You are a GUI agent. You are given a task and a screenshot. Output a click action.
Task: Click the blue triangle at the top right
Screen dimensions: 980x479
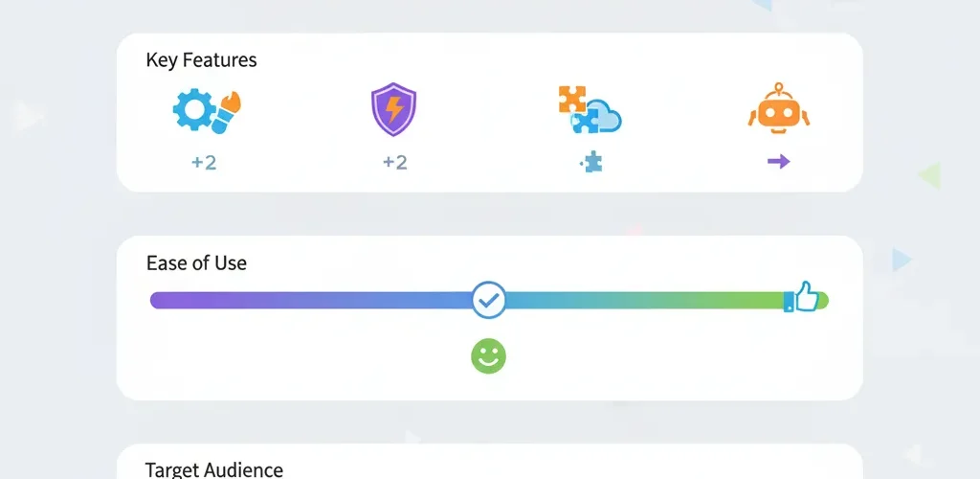click(762, 5)
